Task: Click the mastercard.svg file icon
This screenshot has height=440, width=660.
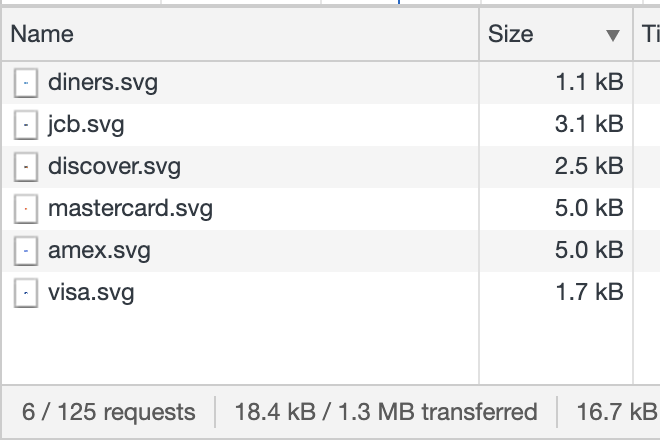Action: point(25,209)
